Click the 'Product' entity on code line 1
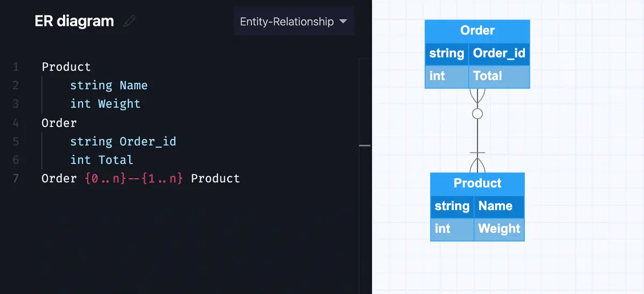 pos(67,67)
